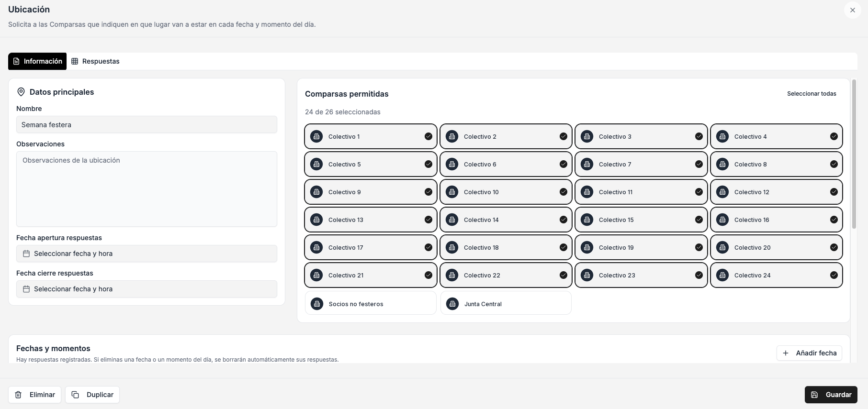Click the location pin icon beside Datos principales
This screenshot has height=409, width=868.
[21, 92]
